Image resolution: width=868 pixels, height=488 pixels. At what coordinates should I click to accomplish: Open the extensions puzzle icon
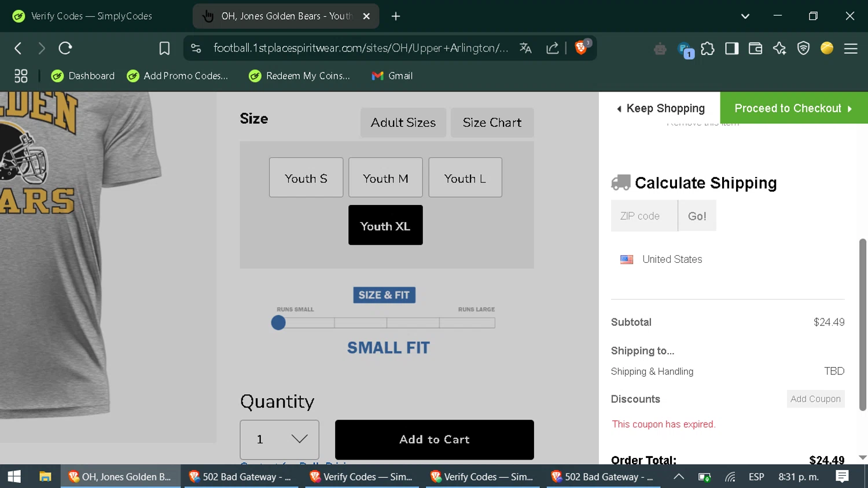pyautogui.click(x=707, y=49)
